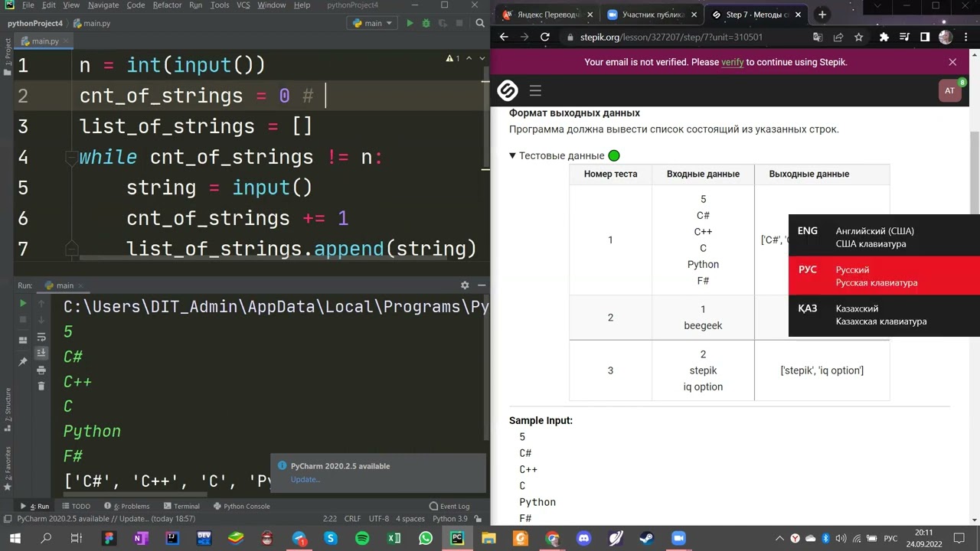This screenshot has width=980, height=551.
Task: Open the Navigate menu
Action: (103, 5)
